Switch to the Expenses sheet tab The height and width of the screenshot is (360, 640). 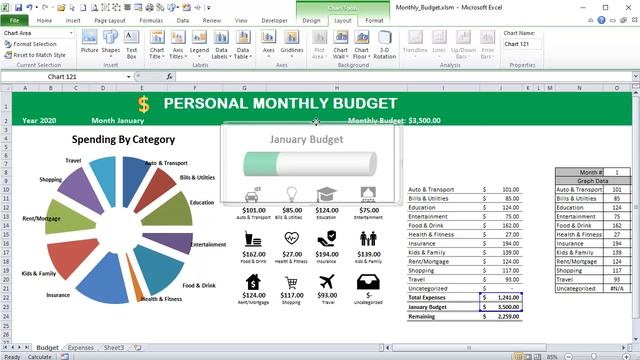click(80, 347)
